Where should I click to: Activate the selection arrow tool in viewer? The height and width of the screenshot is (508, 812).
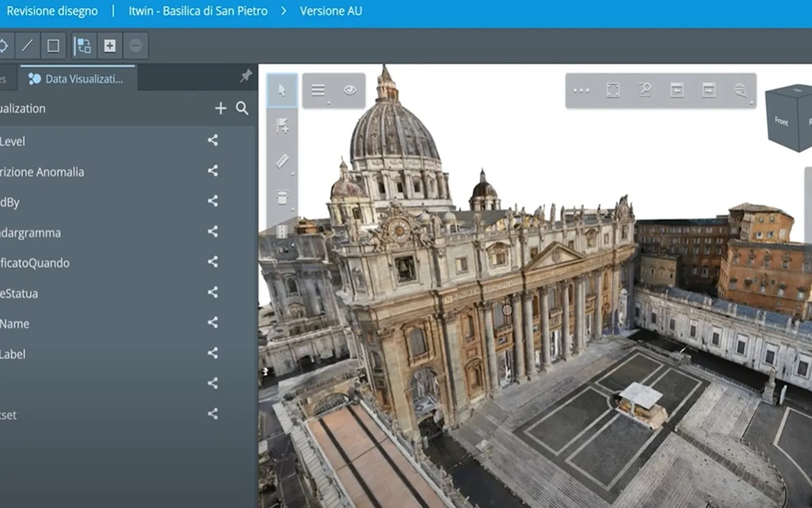pyautogui.click(x=282, y=90)
